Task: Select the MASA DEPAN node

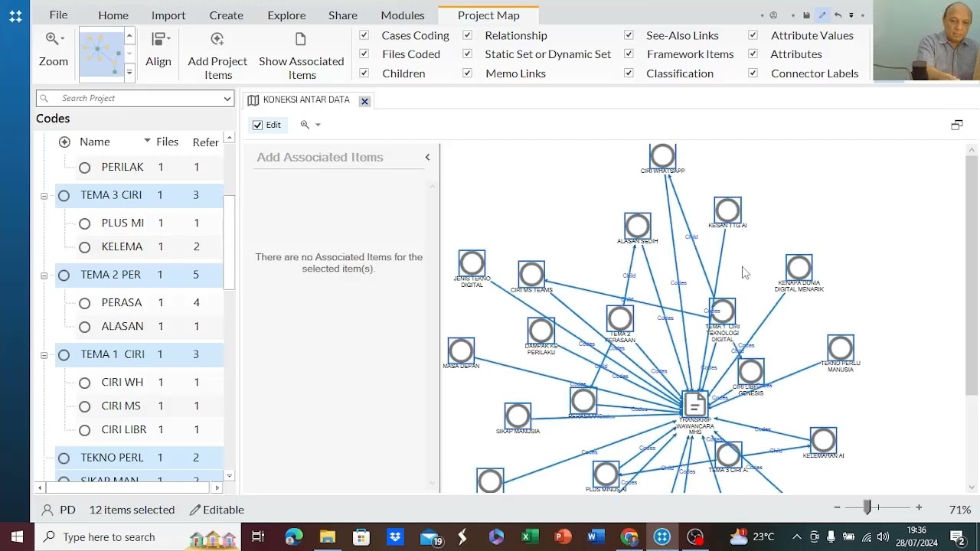Action: [x=461, y=351]
